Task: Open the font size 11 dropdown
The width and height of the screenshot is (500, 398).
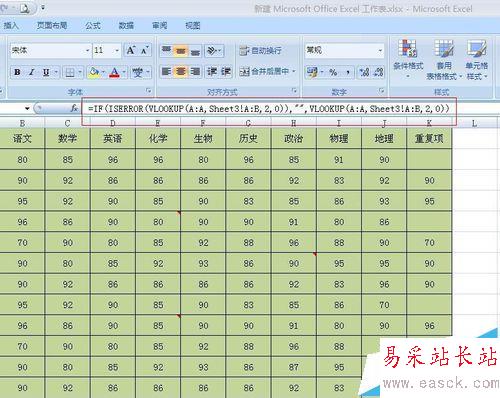Action: point(117,51)
